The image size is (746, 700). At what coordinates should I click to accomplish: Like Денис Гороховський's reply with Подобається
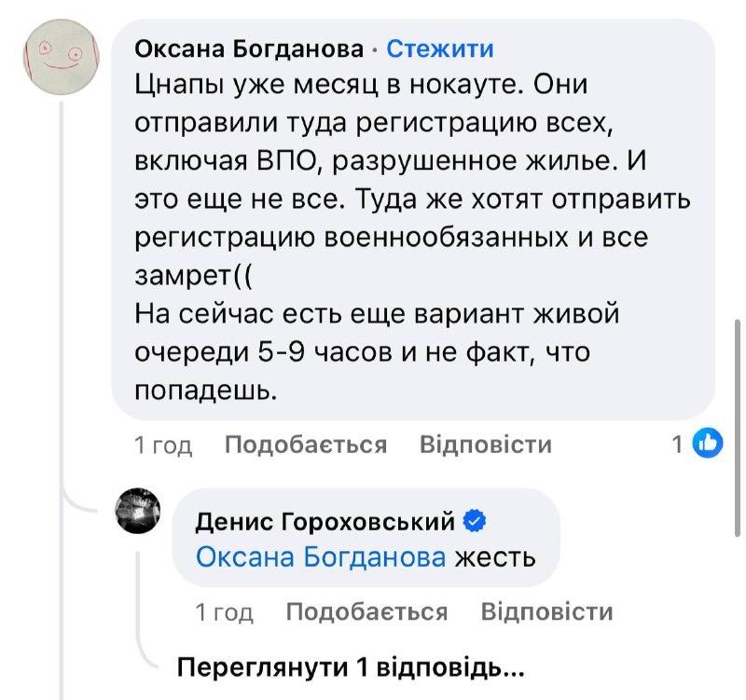coord(366,611)
